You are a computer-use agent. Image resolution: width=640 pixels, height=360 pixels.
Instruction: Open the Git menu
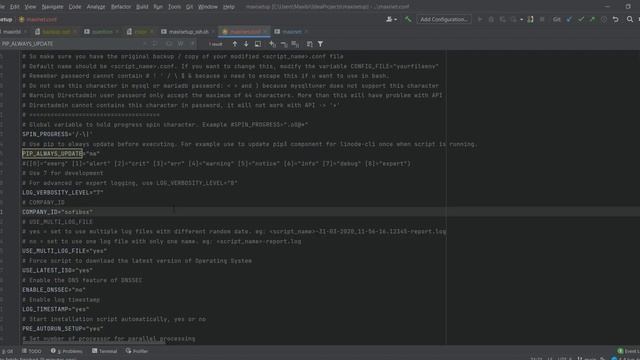pyautogui.click(x=189, y=7)
